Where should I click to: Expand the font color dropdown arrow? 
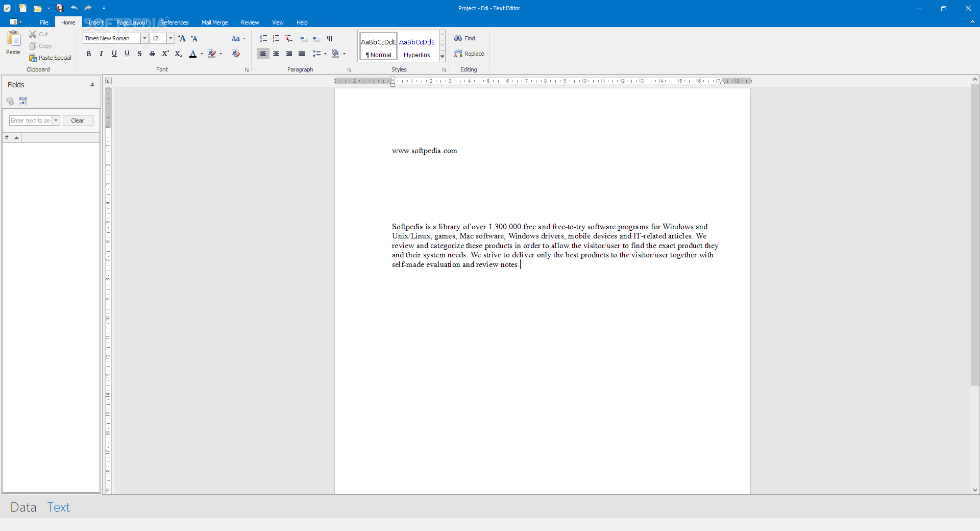(x=202, y=54)
